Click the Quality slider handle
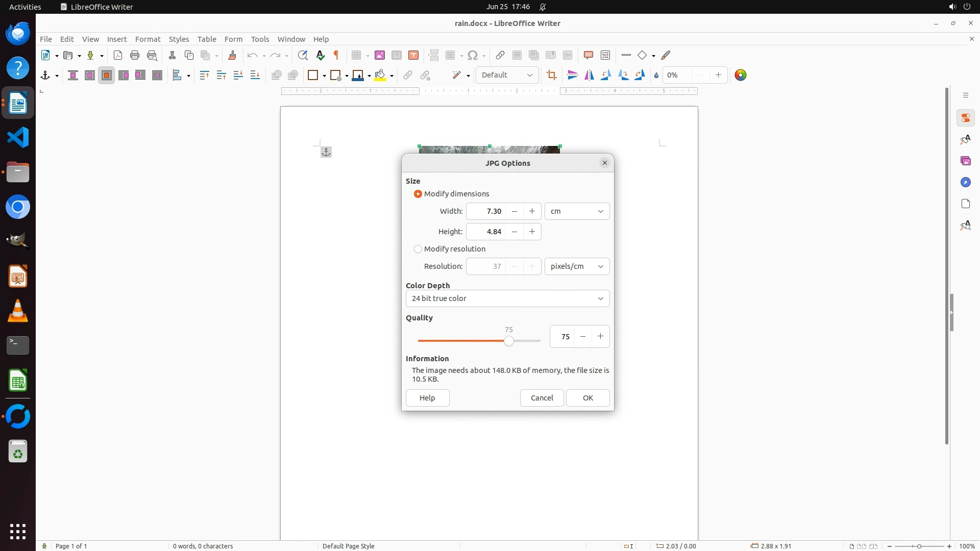980x551 pixels. [508, 341]
